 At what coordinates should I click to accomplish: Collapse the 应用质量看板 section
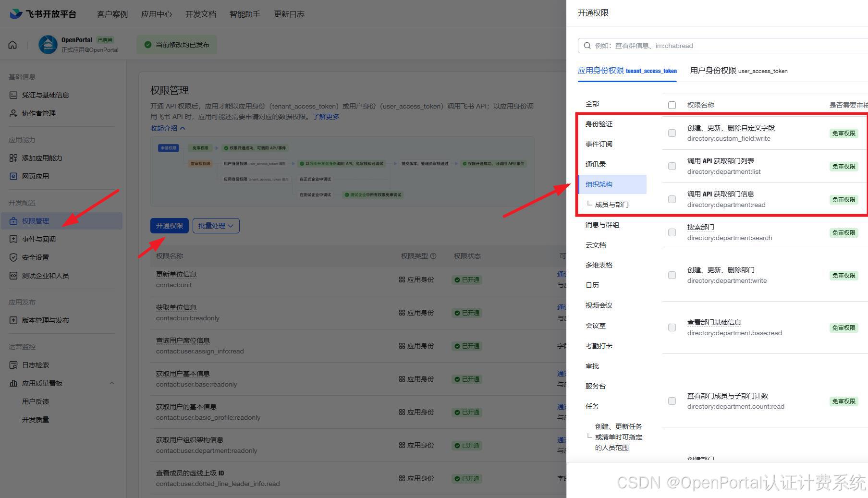pos(112,383)
